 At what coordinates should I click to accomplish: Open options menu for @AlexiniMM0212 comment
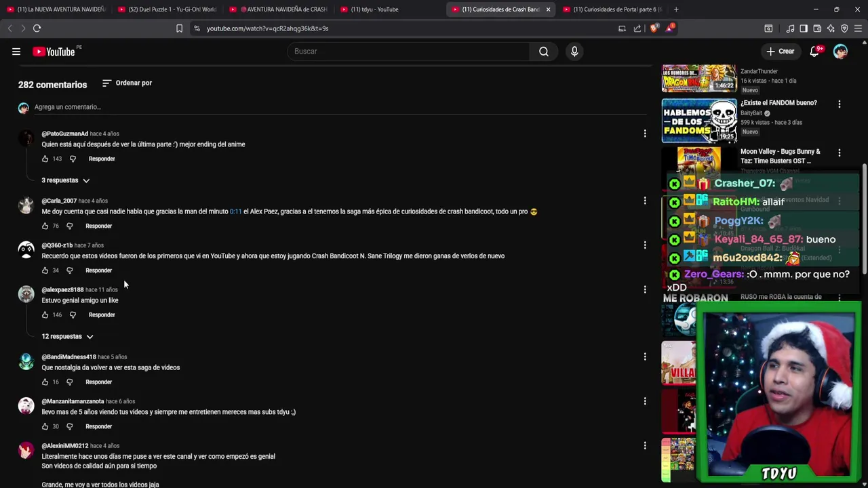pyautogui.click(x=645, y=445)
